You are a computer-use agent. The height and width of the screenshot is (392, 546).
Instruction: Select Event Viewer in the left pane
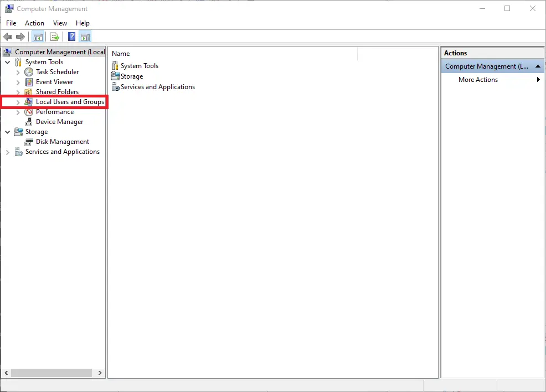tap(54, 81)
